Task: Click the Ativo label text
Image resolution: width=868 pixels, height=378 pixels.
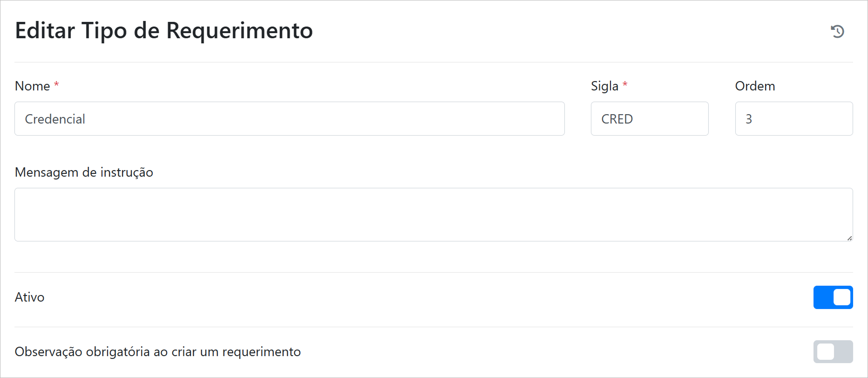Action: pos(30,297)
